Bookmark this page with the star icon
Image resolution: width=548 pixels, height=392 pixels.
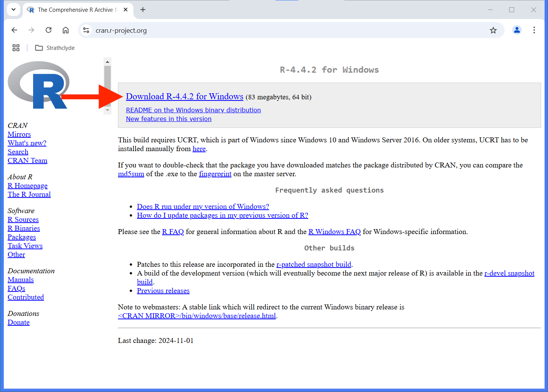click(x=493, y=30)
